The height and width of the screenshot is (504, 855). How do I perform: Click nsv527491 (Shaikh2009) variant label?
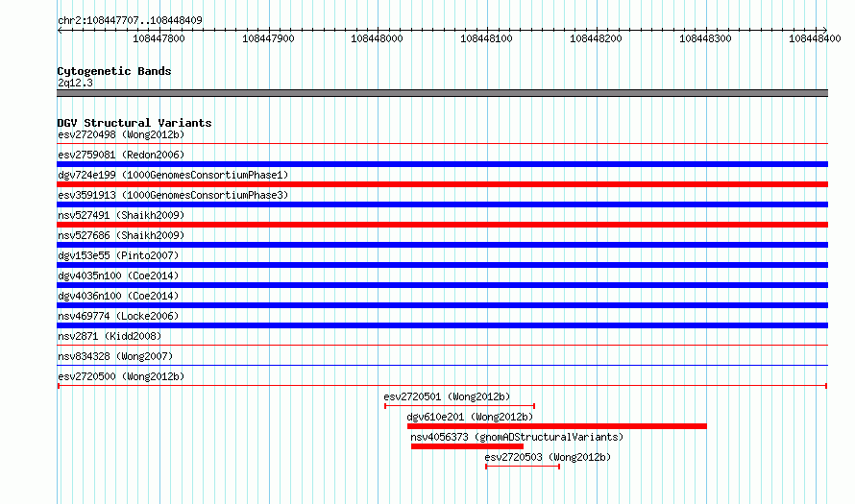coord(121,215)
